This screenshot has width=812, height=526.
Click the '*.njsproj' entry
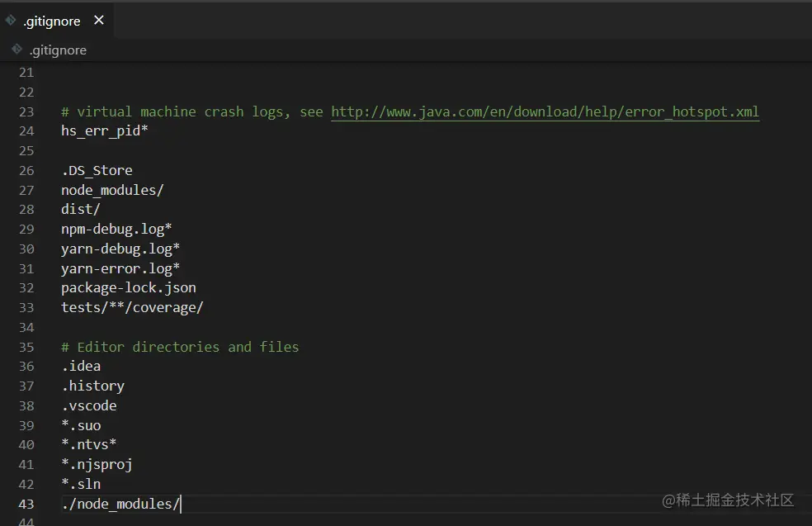click(x=97, y=464)
